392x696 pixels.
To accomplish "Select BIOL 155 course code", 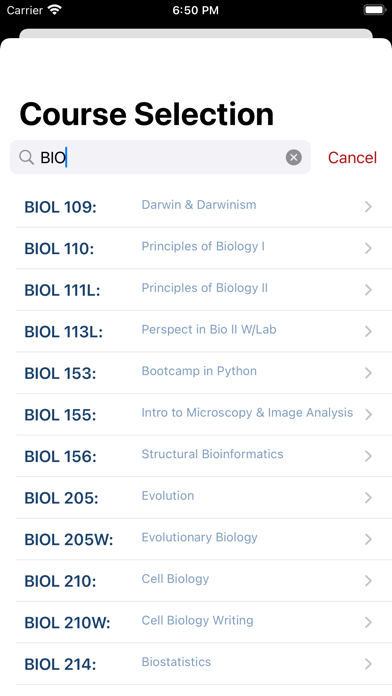I will 60,415.
